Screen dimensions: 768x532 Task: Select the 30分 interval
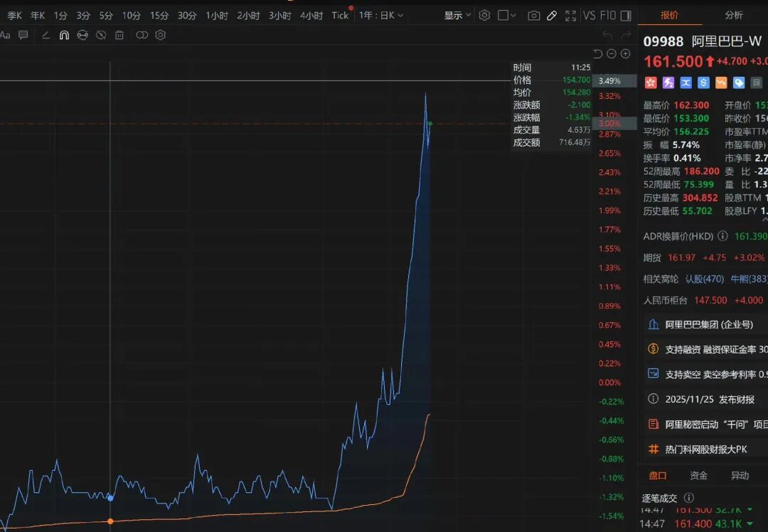(187, 16)
